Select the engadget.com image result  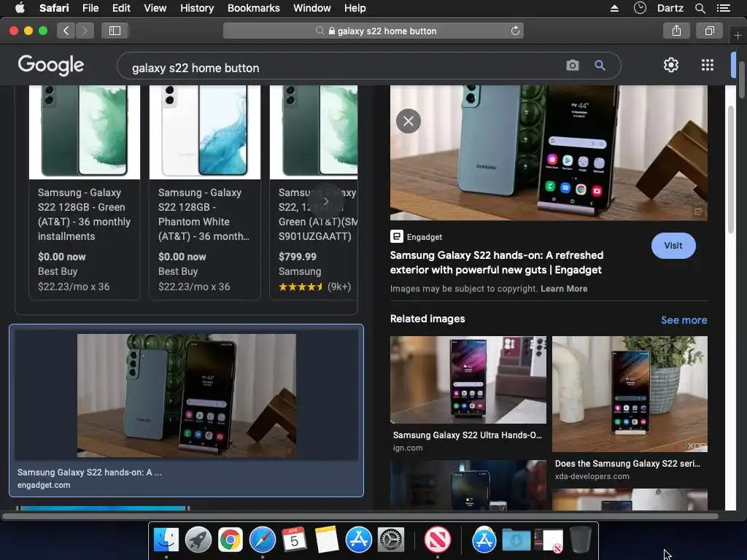coord(186,411)
